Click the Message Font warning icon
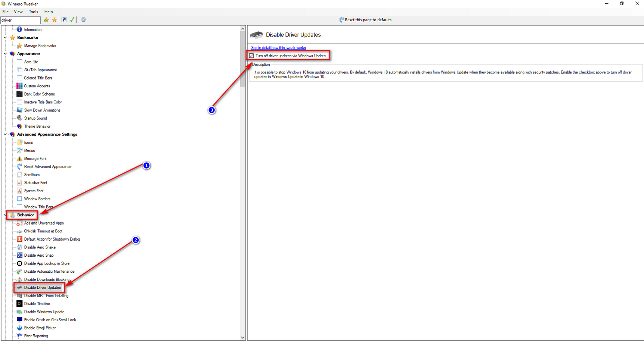The height and width of the screenshot is (341, 644). pos(19,159)
